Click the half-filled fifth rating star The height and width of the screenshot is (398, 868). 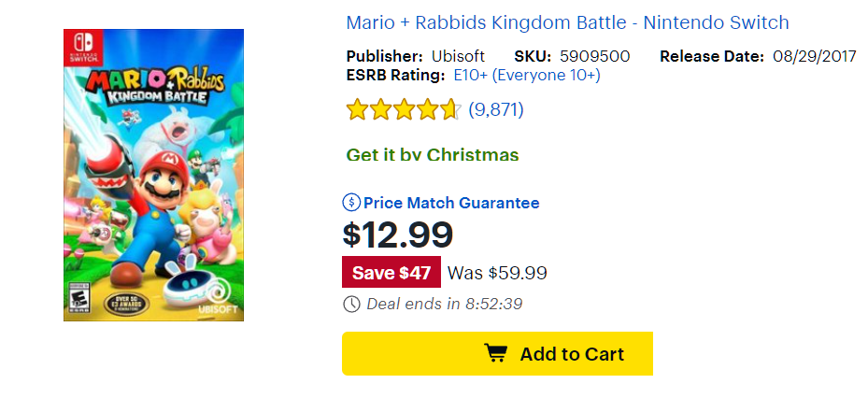click(450, 109)
